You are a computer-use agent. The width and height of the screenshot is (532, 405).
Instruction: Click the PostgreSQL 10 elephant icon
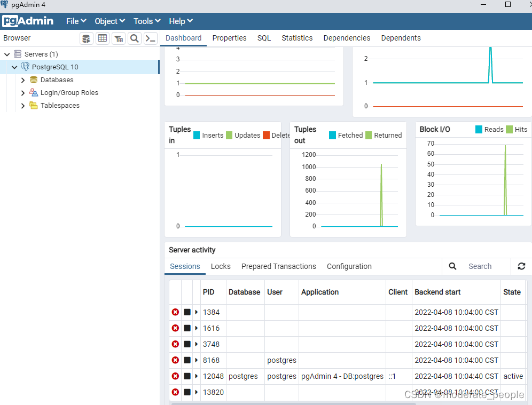tap(25, 67)
